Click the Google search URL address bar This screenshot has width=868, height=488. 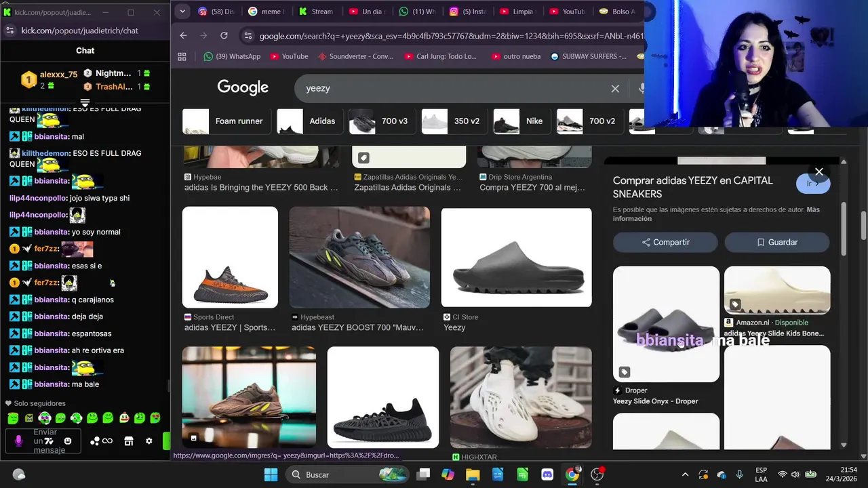451,36
